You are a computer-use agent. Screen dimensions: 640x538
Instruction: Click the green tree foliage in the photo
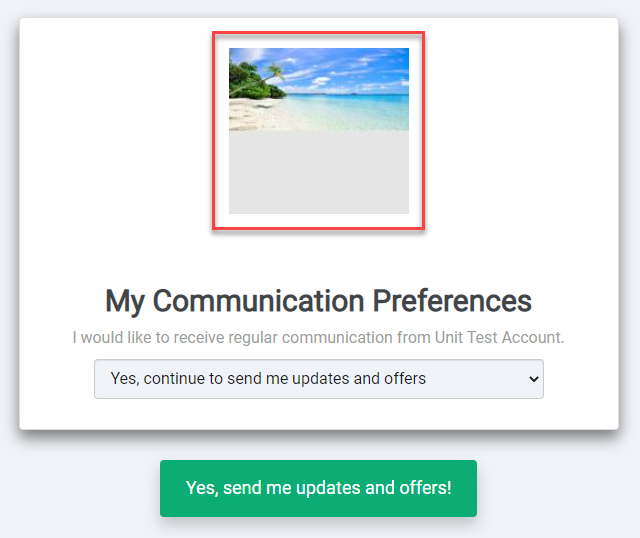247,82
